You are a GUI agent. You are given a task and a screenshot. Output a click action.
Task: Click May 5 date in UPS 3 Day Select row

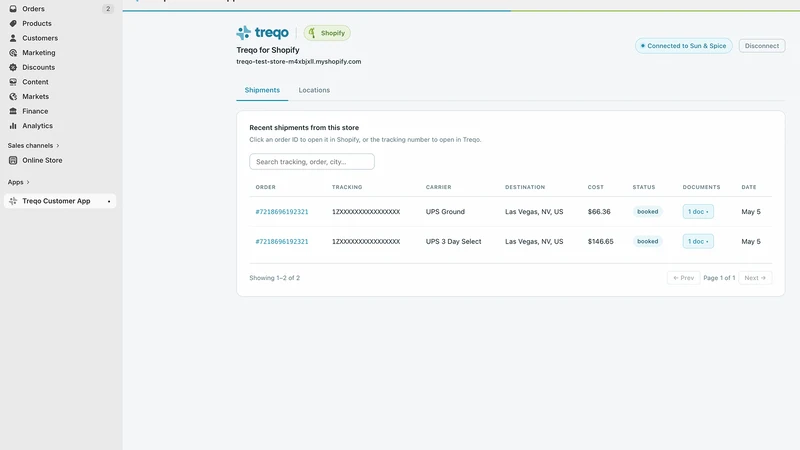point(751,241)
